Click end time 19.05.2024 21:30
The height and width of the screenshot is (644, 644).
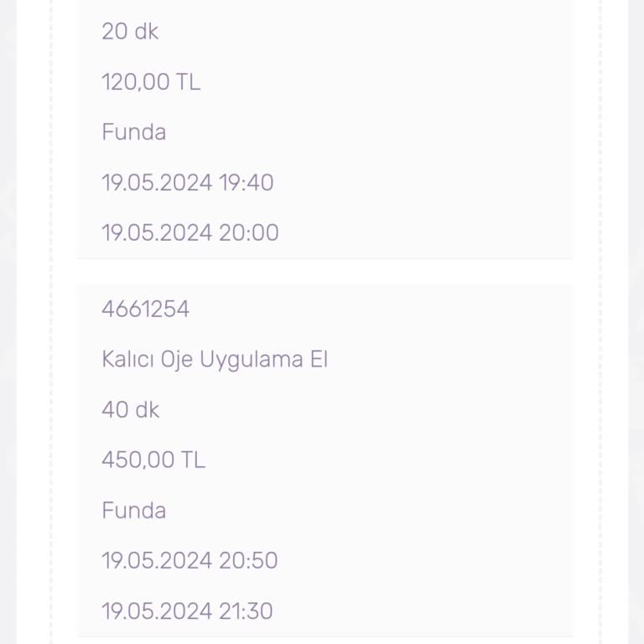[187, 611]
